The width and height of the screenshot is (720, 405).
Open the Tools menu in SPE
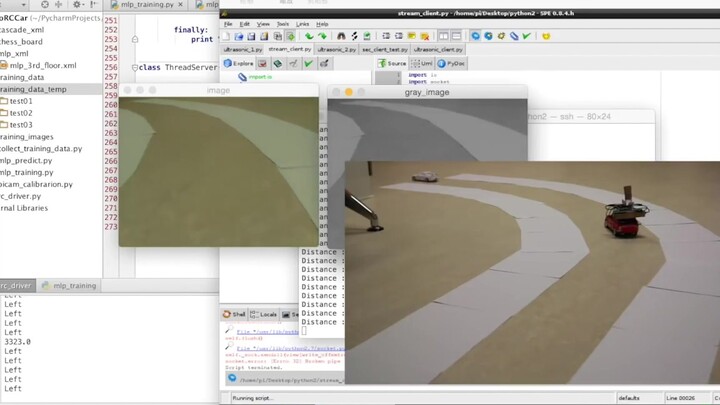pos(283,24)
